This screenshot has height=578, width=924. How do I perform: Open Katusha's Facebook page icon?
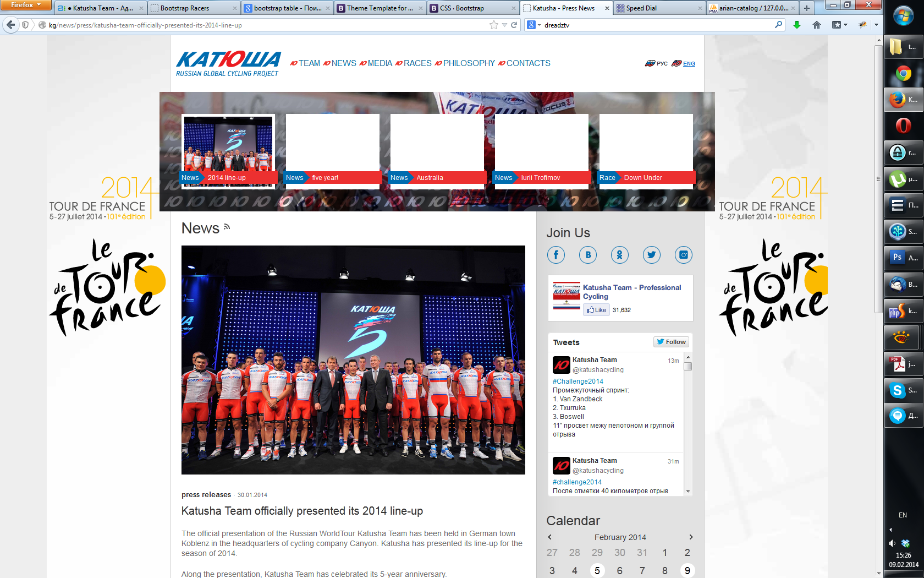click(x=556, y=255)
